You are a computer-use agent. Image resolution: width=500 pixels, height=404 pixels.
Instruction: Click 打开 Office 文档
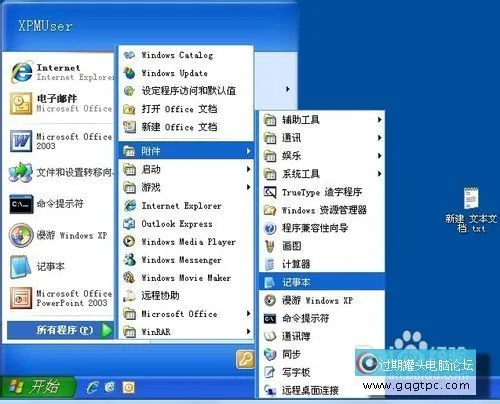186,109
